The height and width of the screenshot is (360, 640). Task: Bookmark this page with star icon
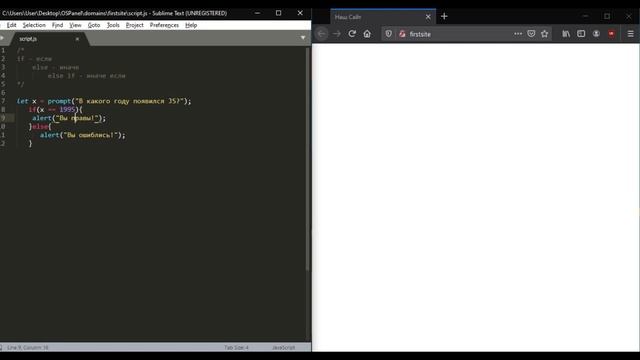(x=544, y=34)
